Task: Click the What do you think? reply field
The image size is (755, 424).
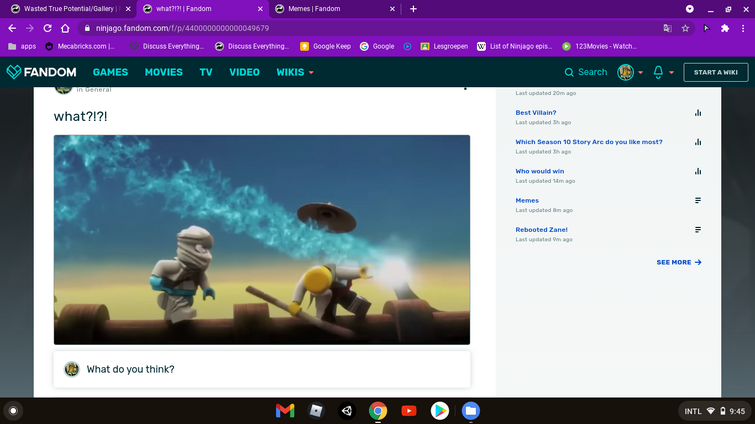Action: pyautogui.click(x=261, y=369)
